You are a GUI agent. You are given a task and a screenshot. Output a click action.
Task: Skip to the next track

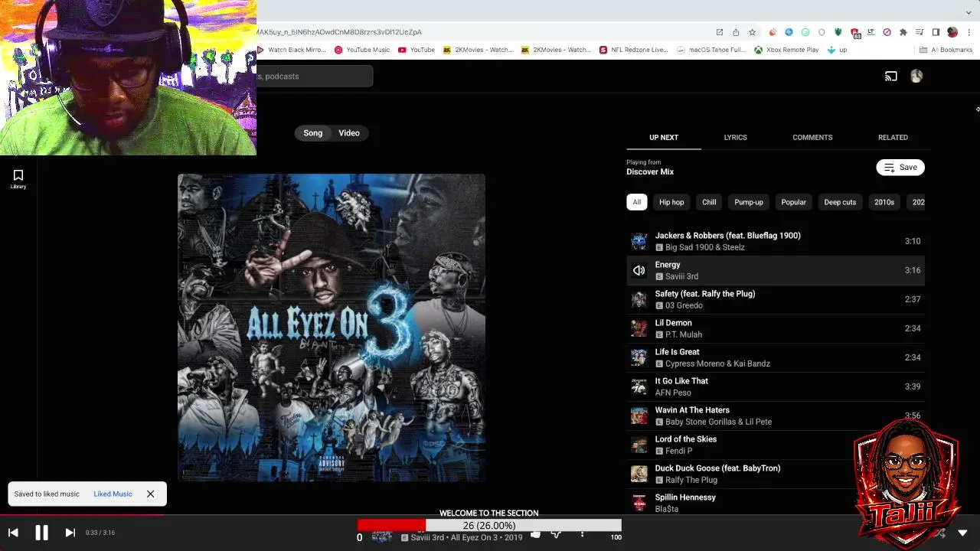click(70, 533)
